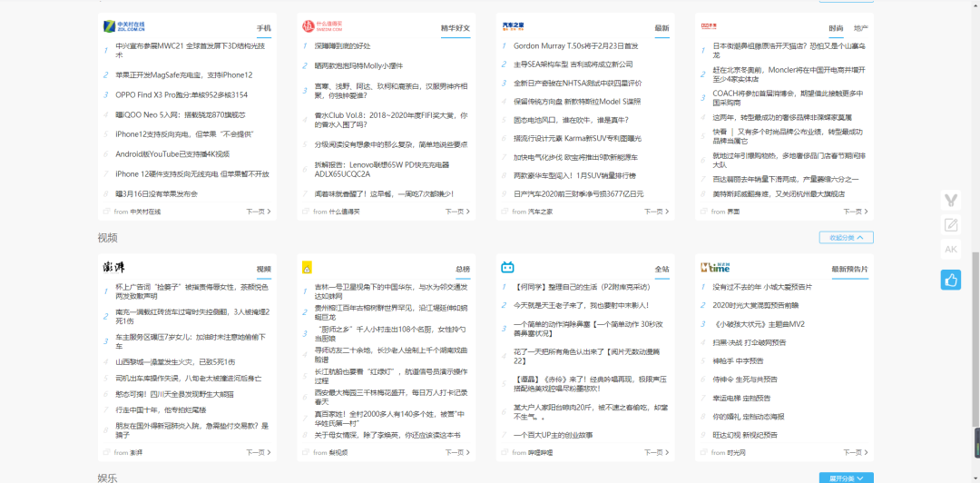
Task: Go to next page of 中关村在线 card
Action: point(258,212)
